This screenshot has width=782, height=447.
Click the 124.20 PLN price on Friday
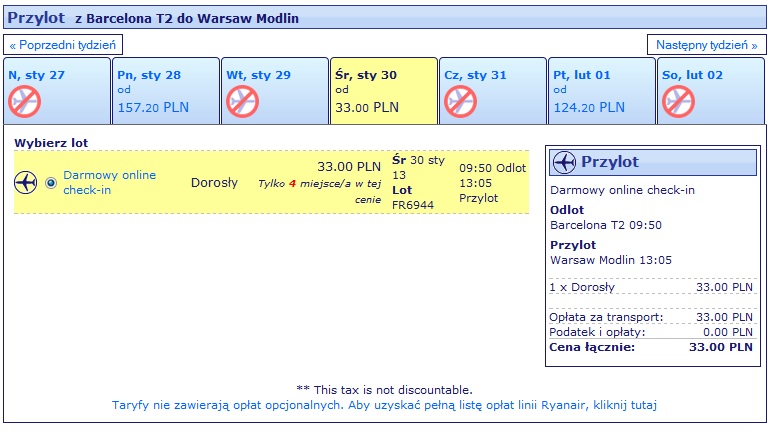589,108
